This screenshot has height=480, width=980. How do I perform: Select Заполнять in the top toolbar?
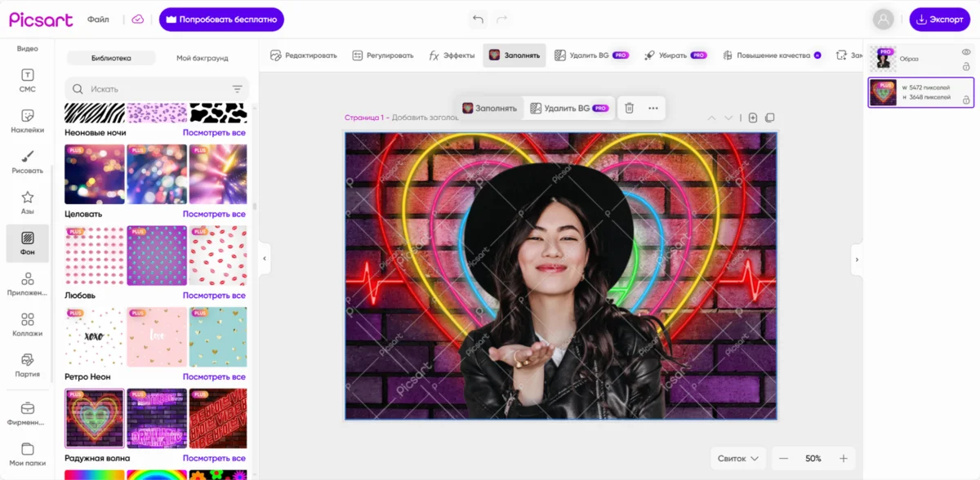(x=514, y=56)
